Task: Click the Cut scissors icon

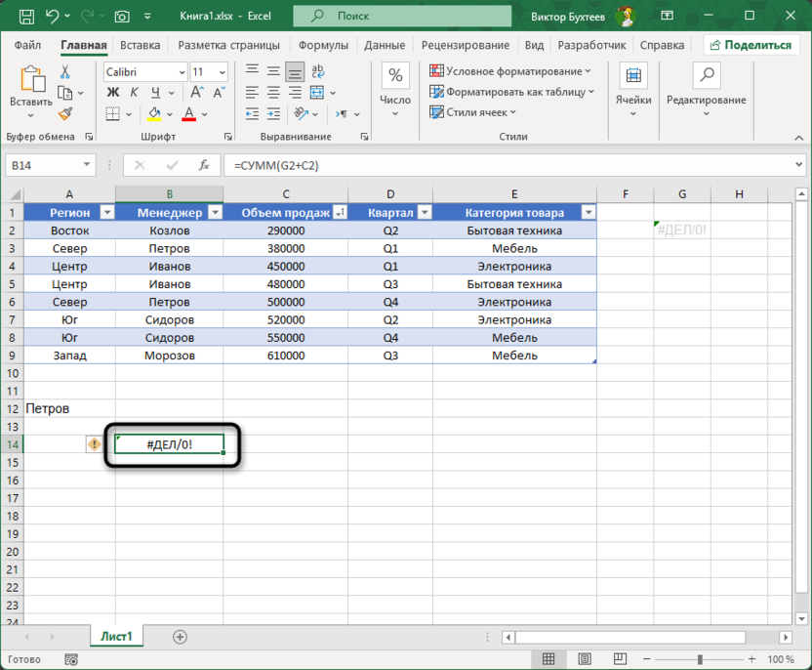Action: tap(65, 72)
